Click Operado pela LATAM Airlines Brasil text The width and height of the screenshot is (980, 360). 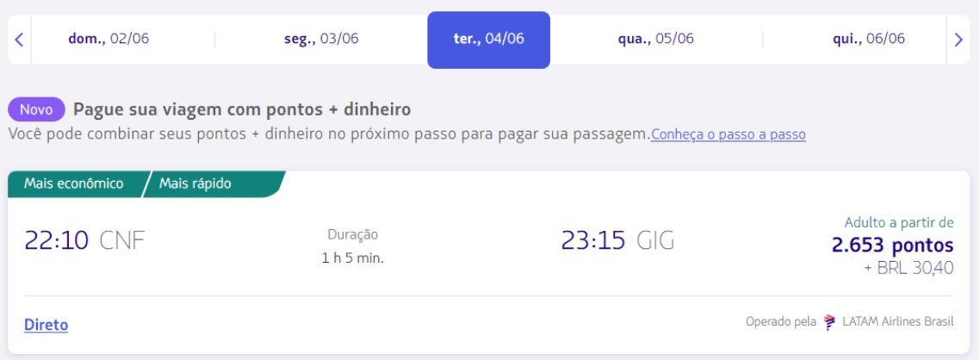[849, 322]
